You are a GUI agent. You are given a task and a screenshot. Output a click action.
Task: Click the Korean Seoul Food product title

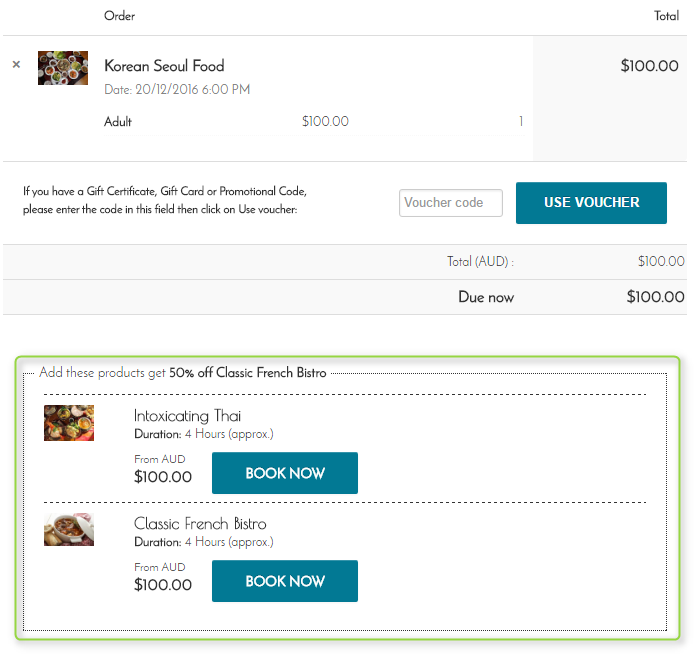tap(164, 66)
